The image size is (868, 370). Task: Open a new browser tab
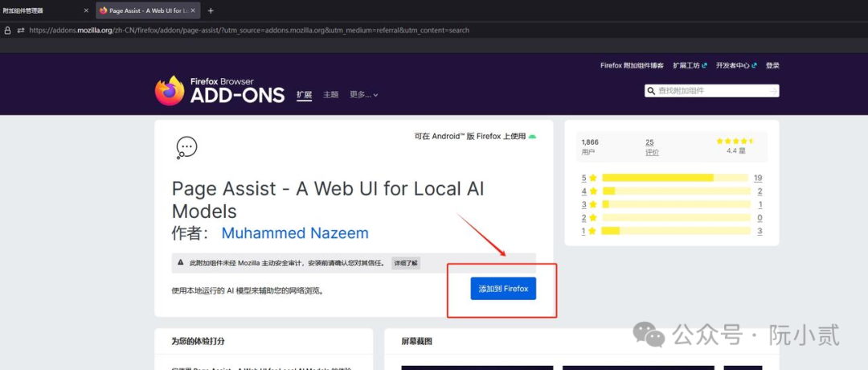pyautogui.click(x=211, y=10)
